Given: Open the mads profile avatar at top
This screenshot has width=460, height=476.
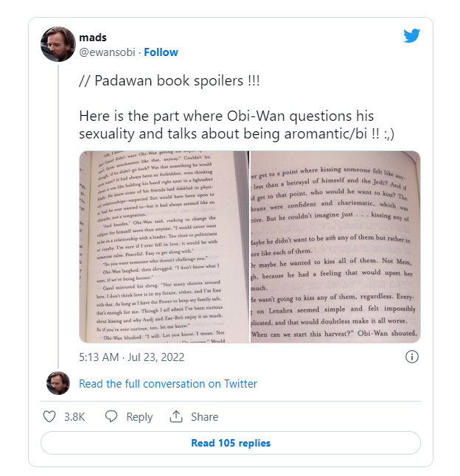Looking at the screenshot, I should (x=58, y=44).
